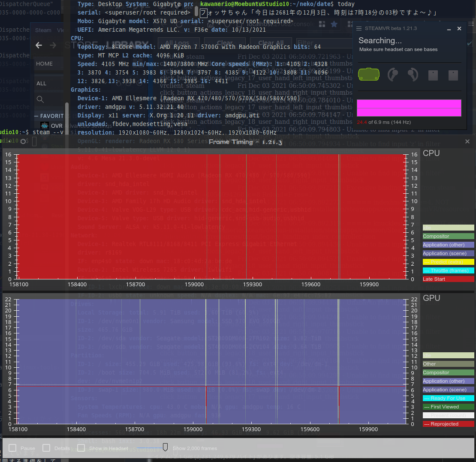
Task: Click the green headset status icon in SteamVR
Action: click(368, 74)
